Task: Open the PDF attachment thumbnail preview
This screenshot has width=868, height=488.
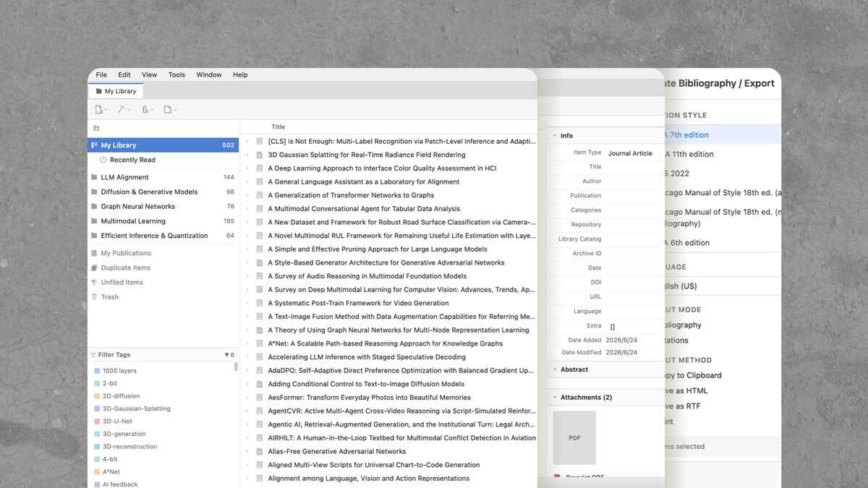Action: [574, 437]
